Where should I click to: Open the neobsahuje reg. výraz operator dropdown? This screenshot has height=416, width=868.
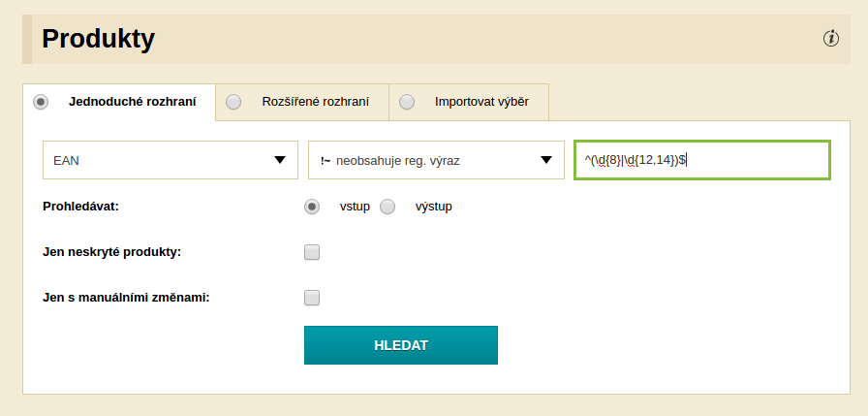point(436,160)
